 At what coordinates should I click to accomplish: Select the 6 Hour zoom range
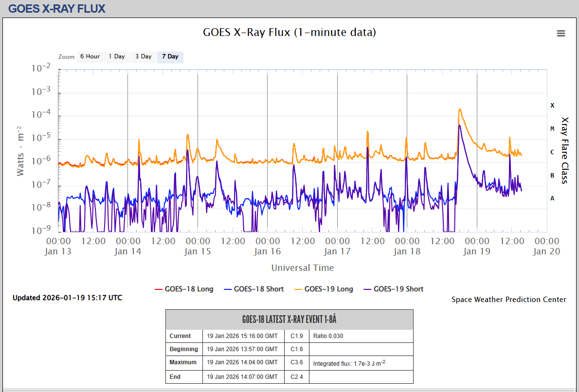[90, 56]
